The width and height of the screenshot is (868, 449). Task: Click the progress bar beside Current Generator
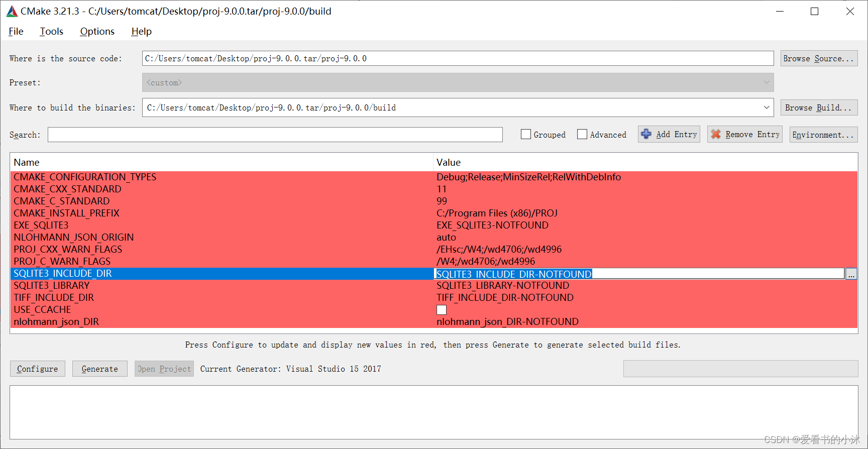tap(740, 369)
